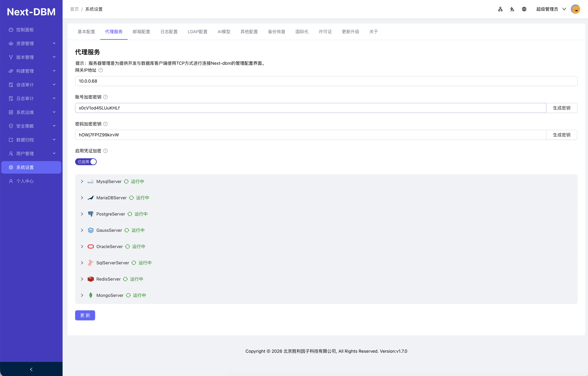Click the Oracle red oval logo
The width and height of the screenshot is (588, 376).
click(x=91, y=247)
